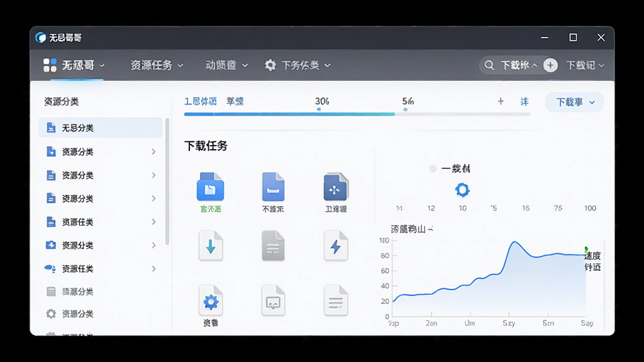Click the file icon with a lightning bolt

coord(336,246)
